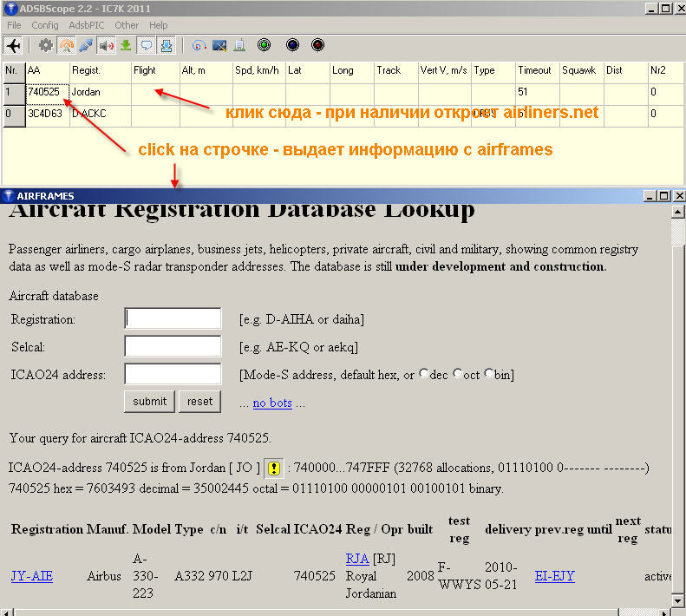This screenshot has height=616, width=686.
Task: Click the Flight cell in Jordan row
Action: click(x=156, y=94)
